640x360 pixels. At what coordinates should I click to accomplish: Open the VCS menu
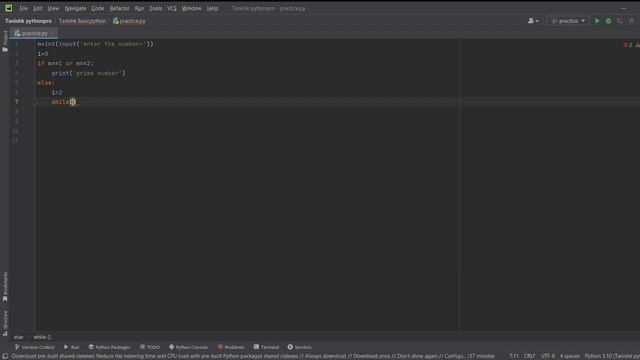pos(171,8)
